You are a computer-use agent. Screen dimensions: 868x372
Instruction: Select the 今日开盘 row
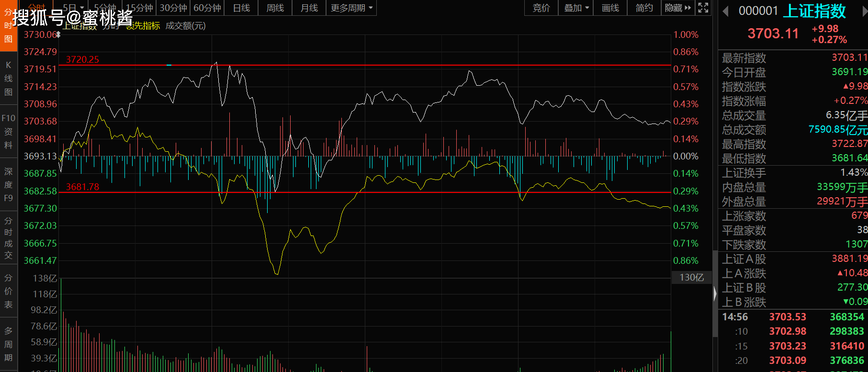pos(793,72)
